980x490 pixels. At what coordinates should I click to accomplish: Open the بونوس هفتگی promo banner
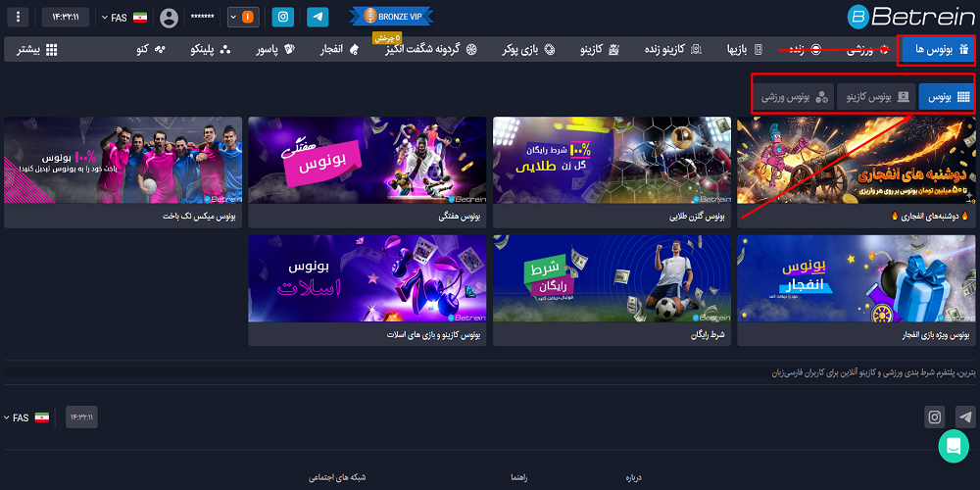point(367,160)
